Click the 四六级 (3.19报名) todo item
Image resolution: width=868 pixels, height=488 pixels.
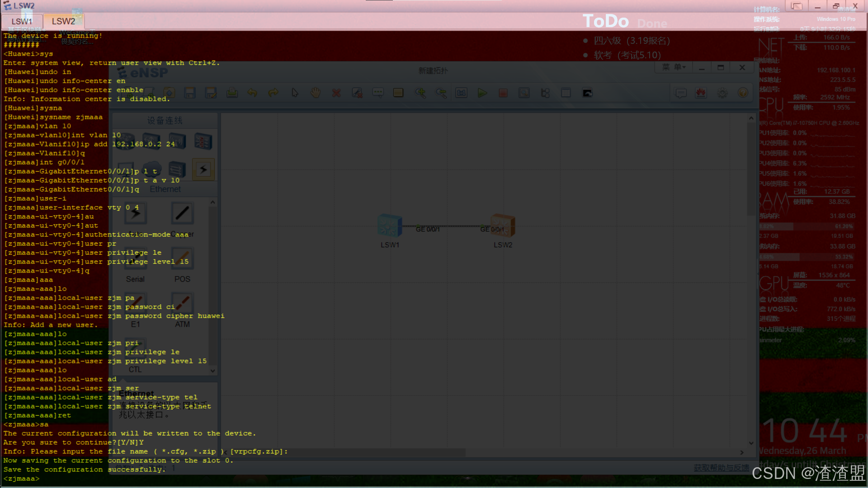click(x=632, y=41)
